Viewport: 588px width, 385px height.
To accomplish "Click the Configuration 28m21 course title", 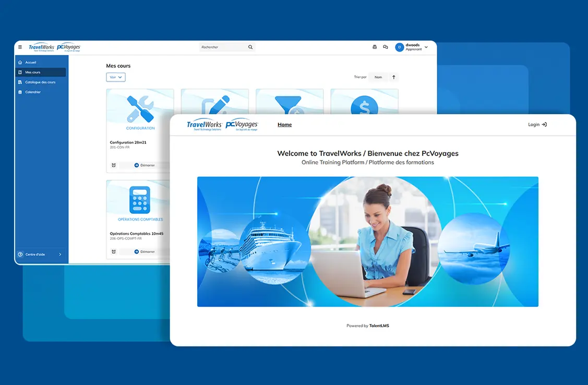I will (128, 142).
